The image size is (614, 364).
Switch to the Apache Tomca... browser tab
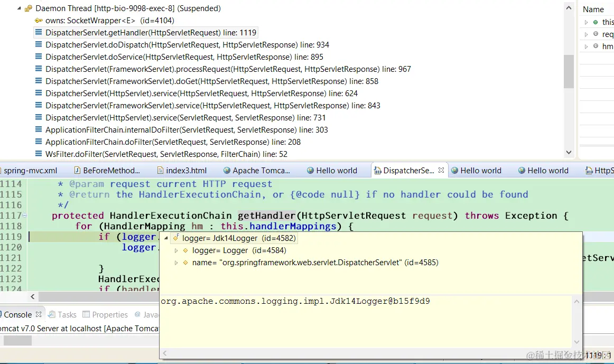click(x=257, y=171)
